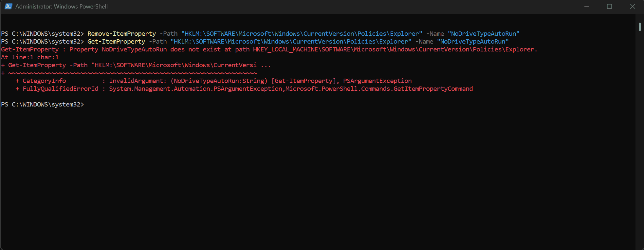Click the 'CategoryInfo' label

(x=44, y=81)
